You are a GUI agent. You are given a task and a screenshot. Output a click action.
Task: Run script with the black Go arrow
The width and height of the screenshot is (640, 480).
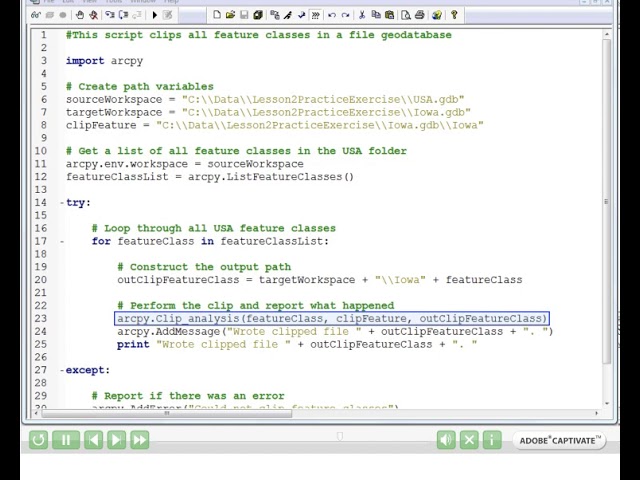click(155, 15)
